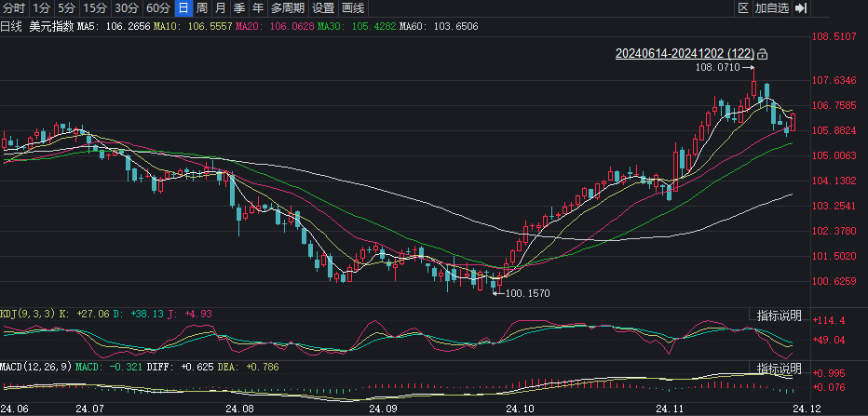Switch to 分时 intraday view
The image size is (868, 416).
(x=14, y=8)
